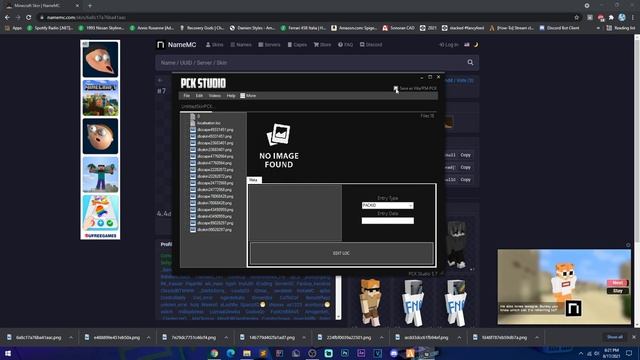Click the browser forward arrow

point(18,18)
